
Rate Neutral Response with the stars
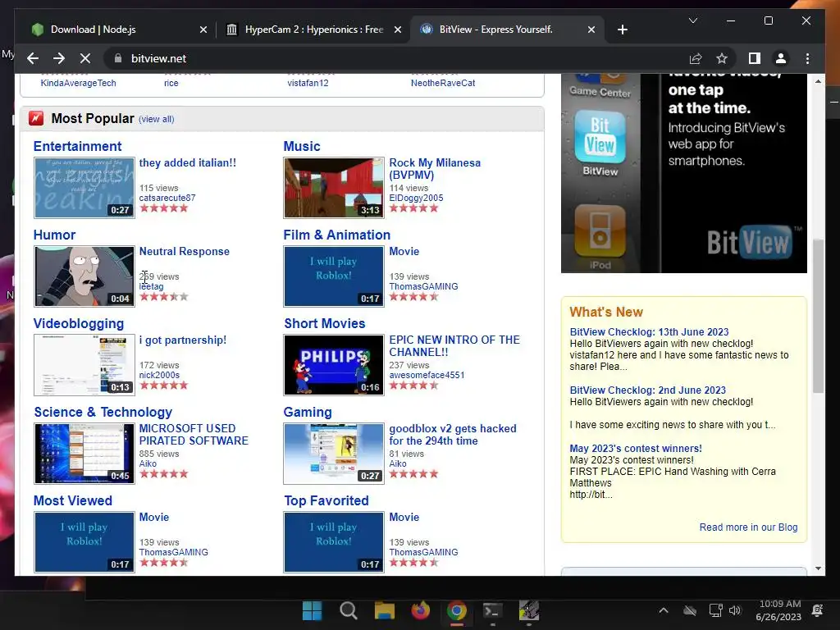164,297
